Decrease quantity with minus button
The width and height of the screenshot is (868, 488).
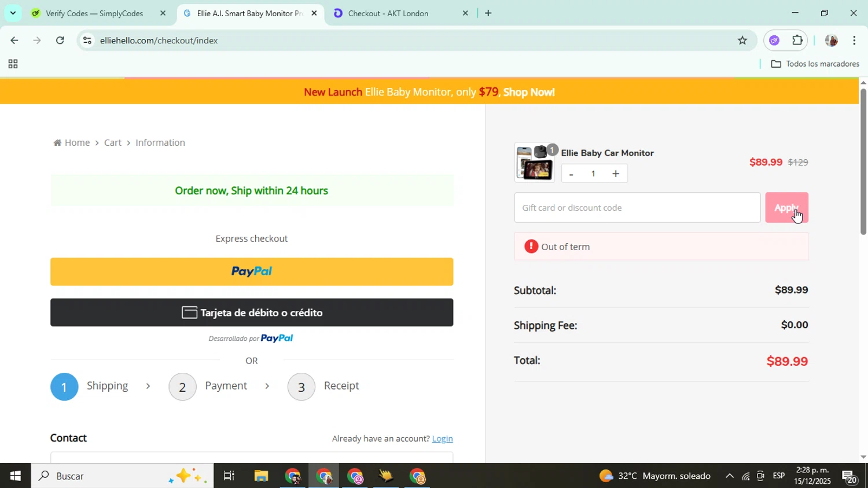coord(571,174)
